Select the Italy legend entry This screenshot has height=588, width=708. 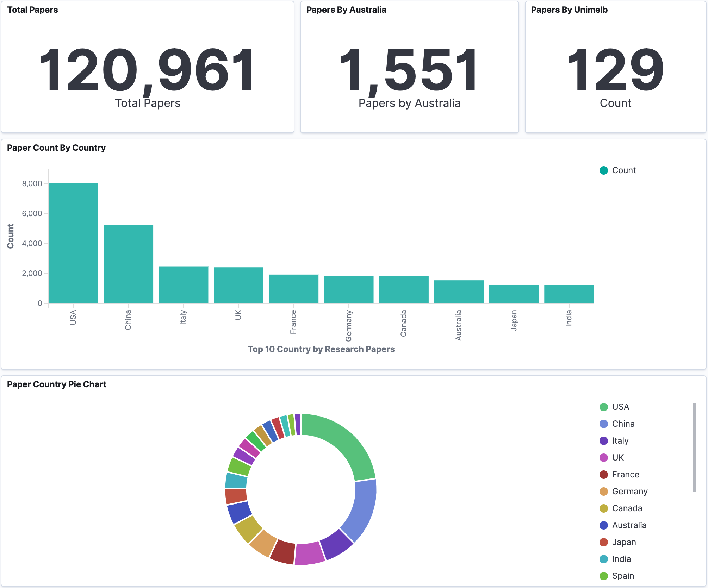point(614,441)
